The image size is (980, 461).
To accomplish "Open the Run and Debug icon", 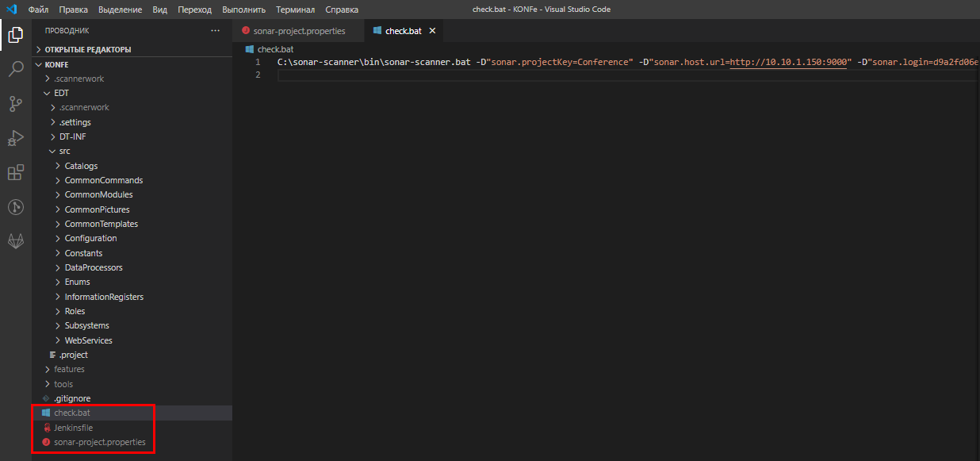I will tap(15, 138).
